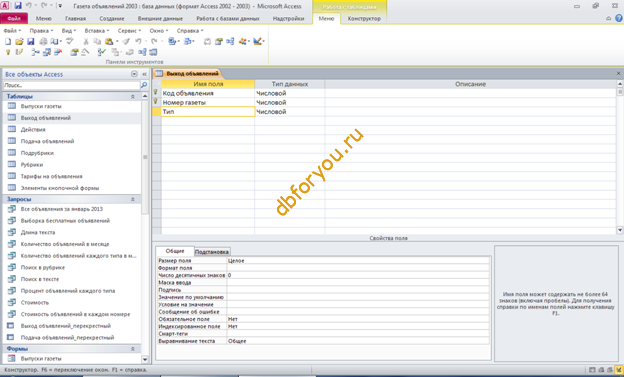
Task: Click the Save floppy disk toolbar icon
Action: [x=31, y=41]
